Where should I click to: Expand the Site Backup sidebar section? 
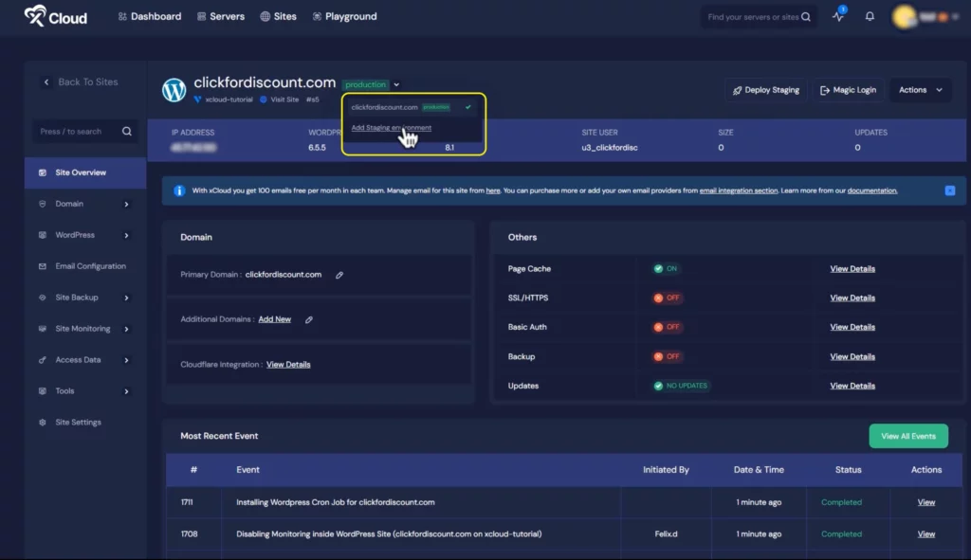[x=85, y=298]
